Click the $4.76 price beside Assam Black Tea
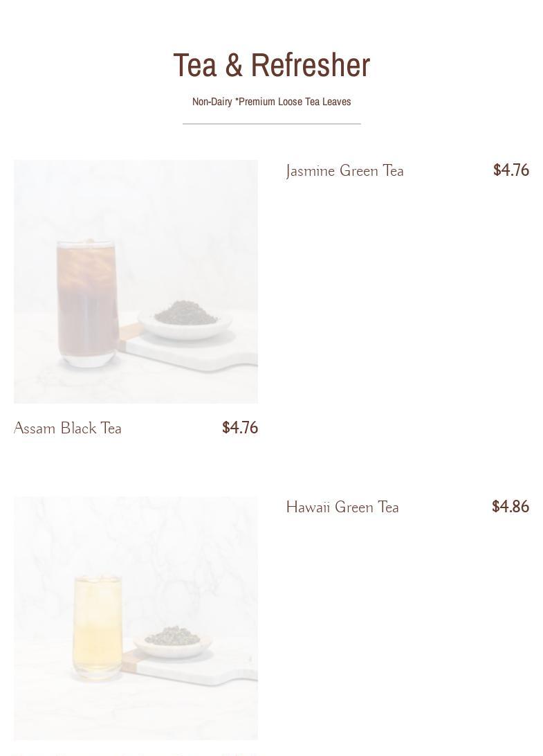This screenshot has height=756, width=543. 240,428
